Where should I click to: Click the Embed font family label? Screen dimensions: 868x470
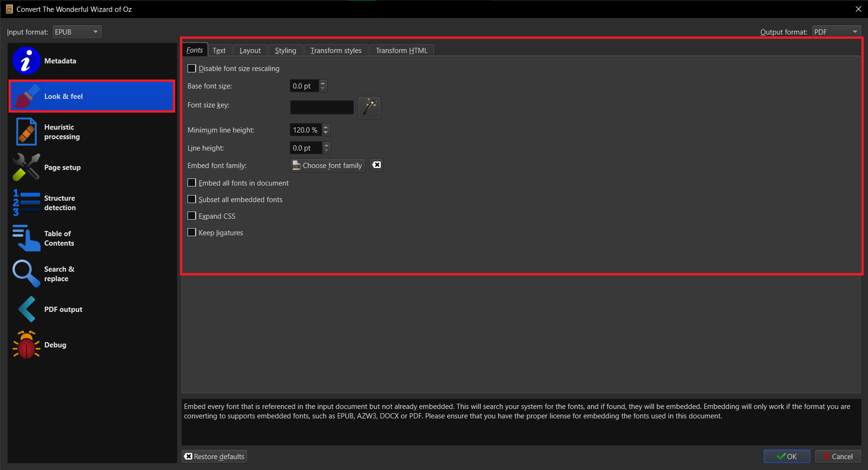(217, 166)
